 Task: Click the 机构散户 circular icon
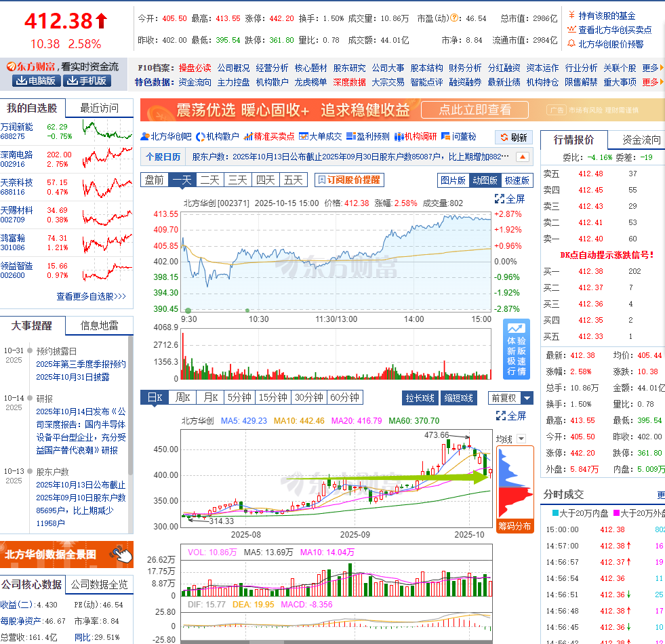point(201,137)
